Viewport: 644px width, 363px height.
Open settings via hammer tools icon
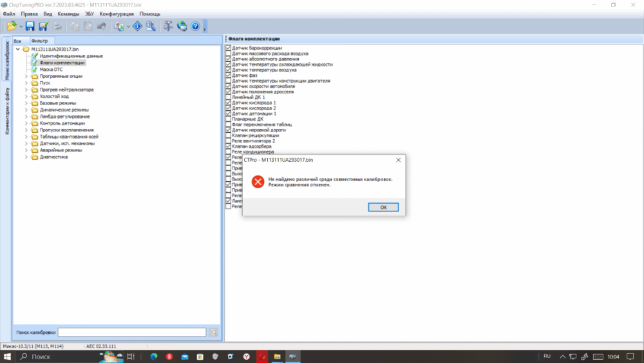168,26
